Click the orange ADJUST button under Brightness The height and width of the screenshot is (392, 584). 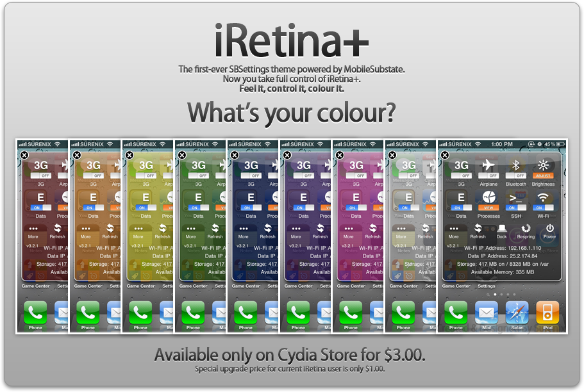[543, 176]
